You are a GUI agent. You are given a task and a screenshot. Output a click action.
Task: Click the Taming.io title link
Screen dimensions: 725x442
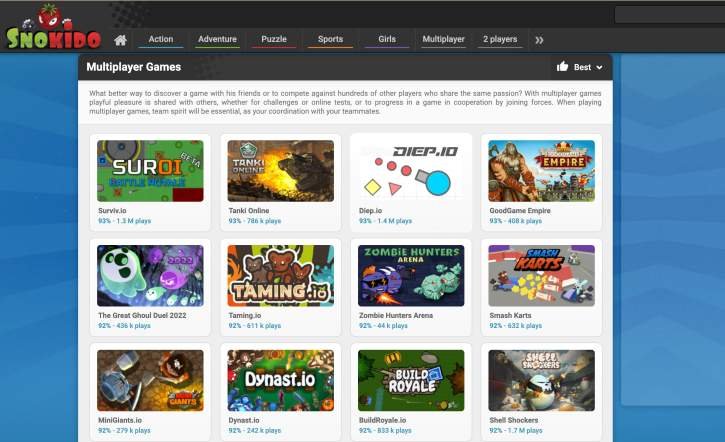(x=246, y=315)
